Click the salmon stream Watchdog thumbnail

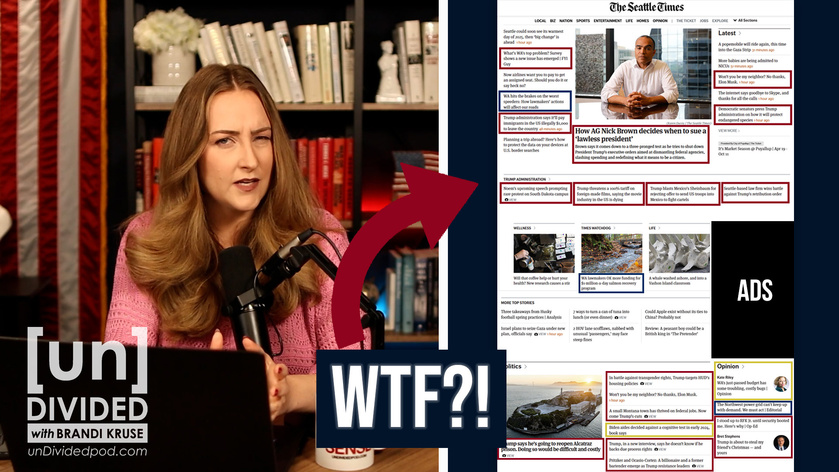[612, 254]
